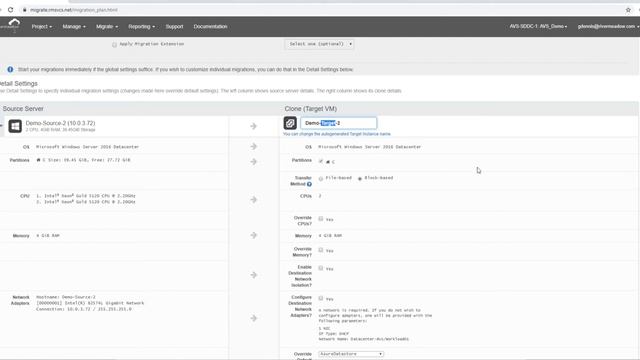Collapse the Demo-Source-2 row expander
The width and height of the screenshot is (640, 360).
(x=2, y=125)
